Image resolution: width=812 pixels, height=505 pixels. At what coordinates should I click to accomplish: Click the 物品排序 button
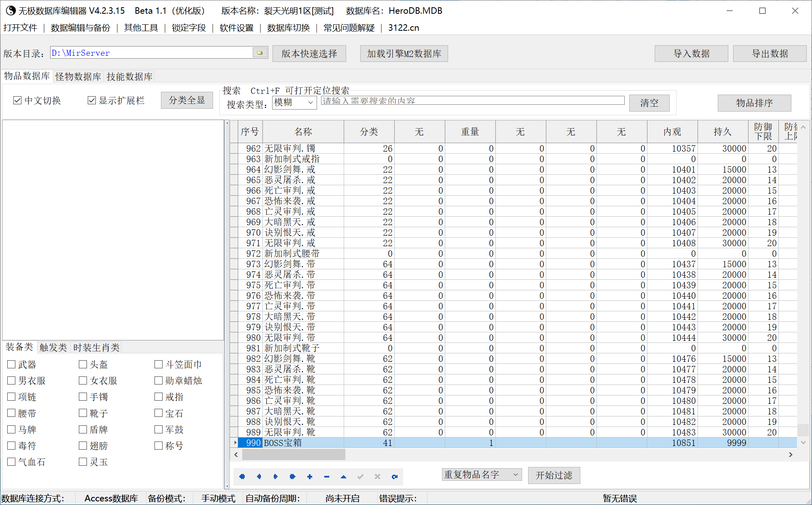(755, 103)
